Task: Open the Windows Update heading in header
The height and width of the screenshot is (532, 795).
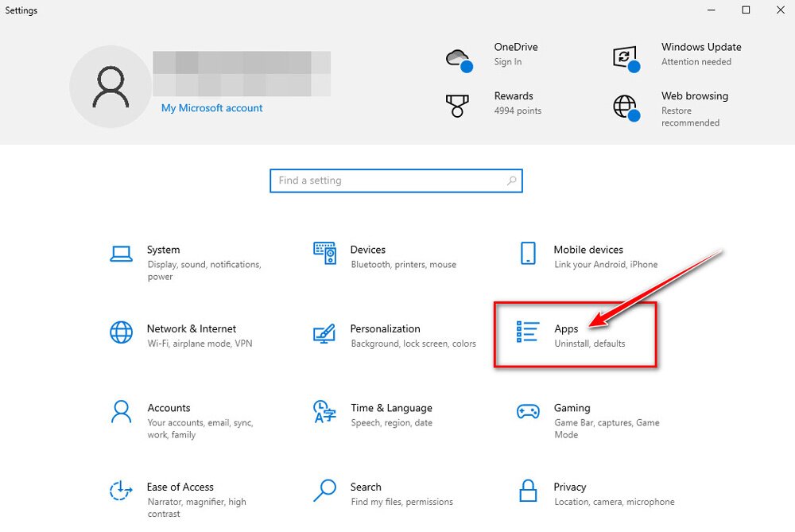Action: pos(700,47)
